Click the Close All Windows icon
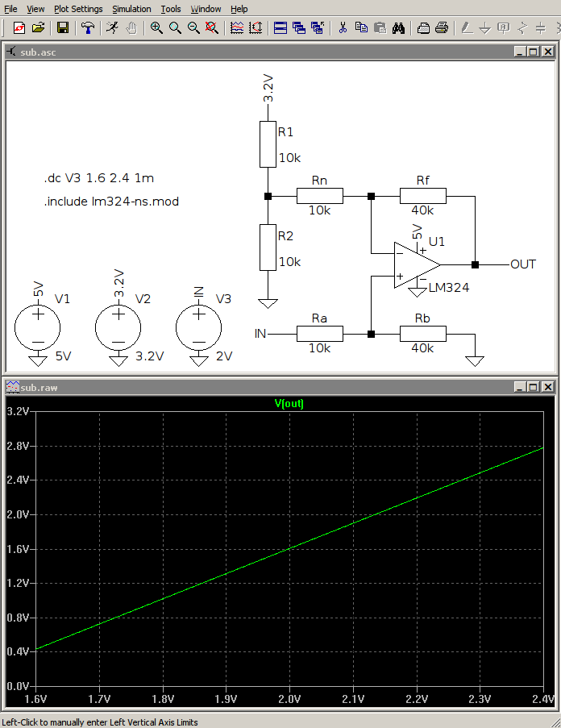 coord(318,28)
